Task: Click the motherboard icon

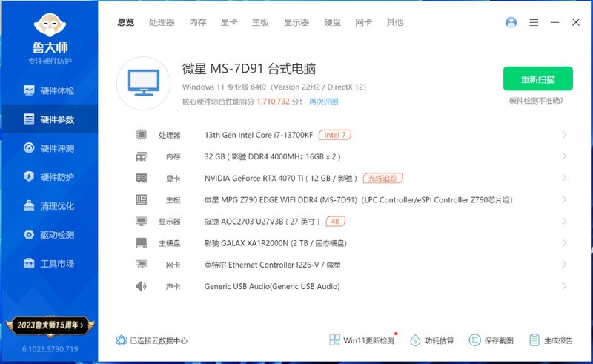Action: pyautogui.click(x=141, y=199)
